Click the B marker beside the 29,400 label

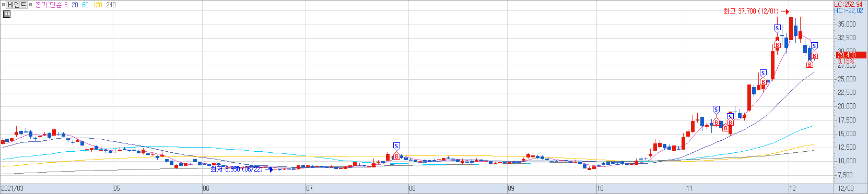click(x=814, y=56)
